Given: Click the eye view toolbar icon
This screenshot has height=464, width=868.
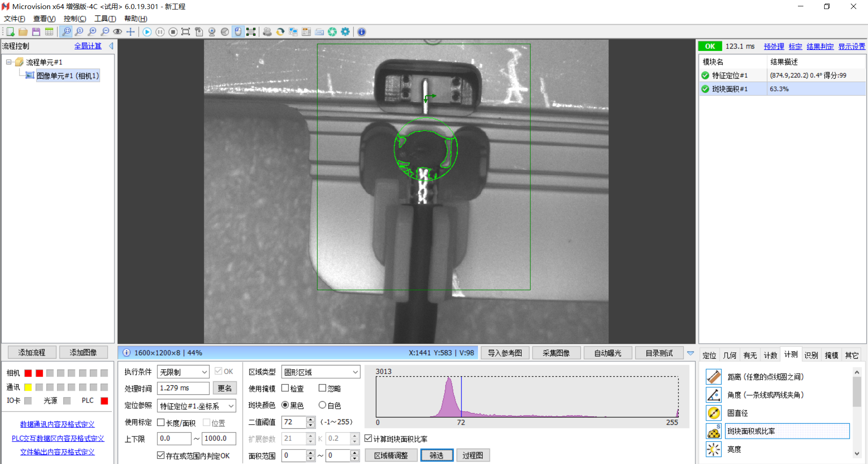Looking at the screenshot, I should [118, 32].
